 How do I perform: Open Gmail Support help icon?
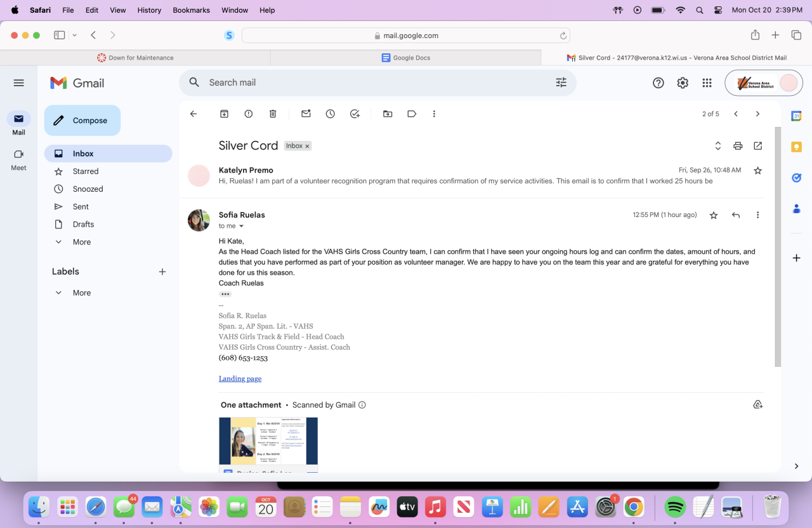pos(658,82)
